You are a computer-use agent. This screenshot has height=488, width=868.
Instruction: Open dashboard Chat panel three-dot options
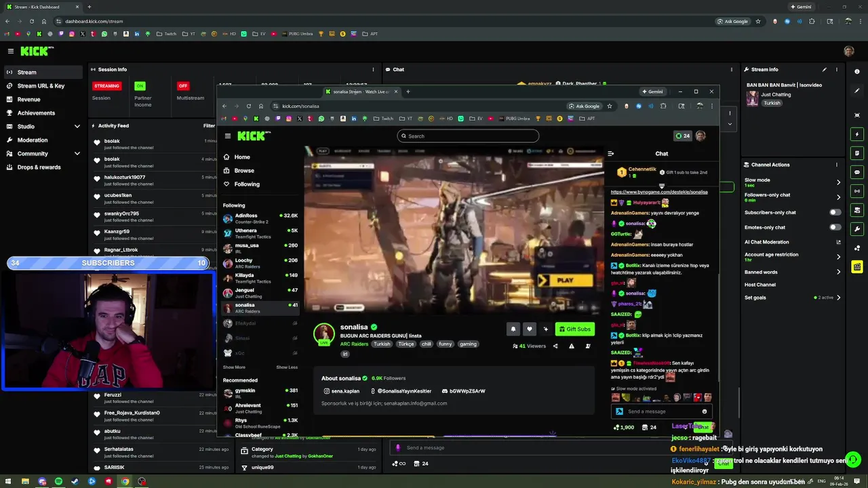coord(731,69)
